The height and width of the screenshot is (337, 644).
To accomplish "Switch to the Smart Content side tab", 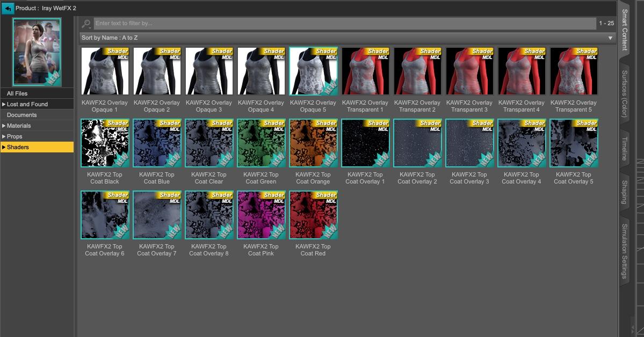I will [624, 30].
